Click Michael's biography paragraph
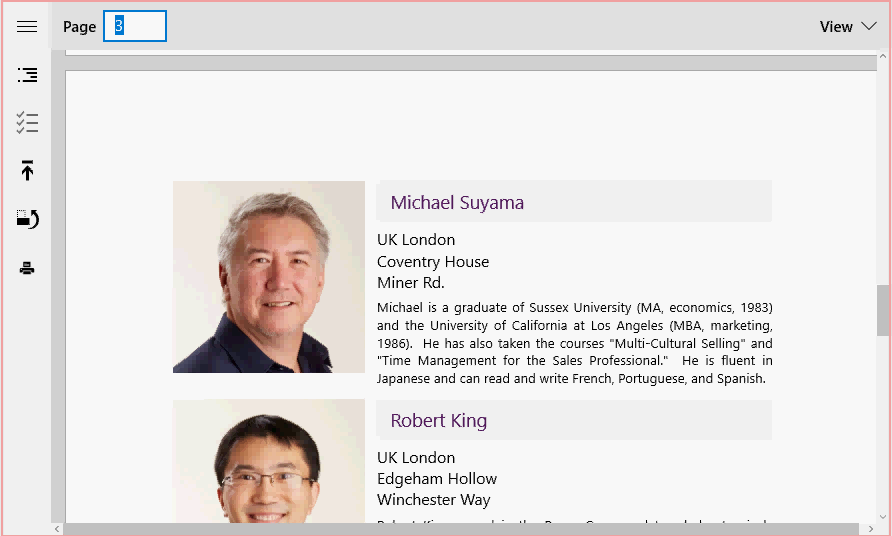The width and height of the screenshot is (892, 536). point(575,343)
